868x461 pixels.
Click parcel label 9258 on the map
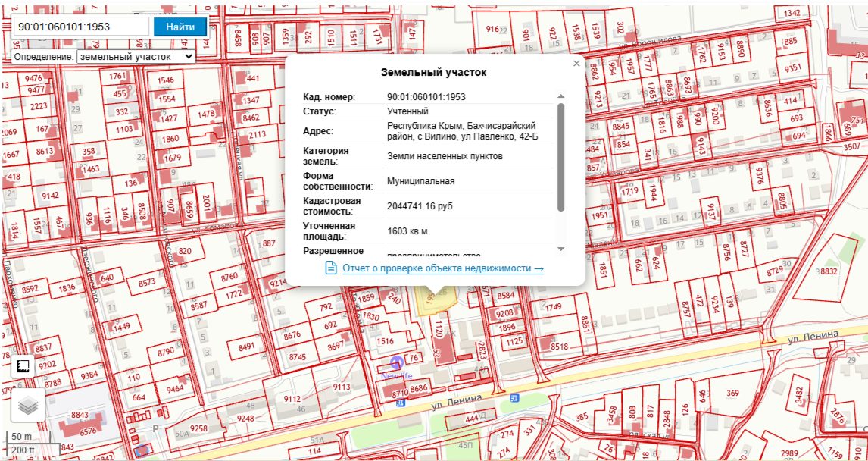198,429
